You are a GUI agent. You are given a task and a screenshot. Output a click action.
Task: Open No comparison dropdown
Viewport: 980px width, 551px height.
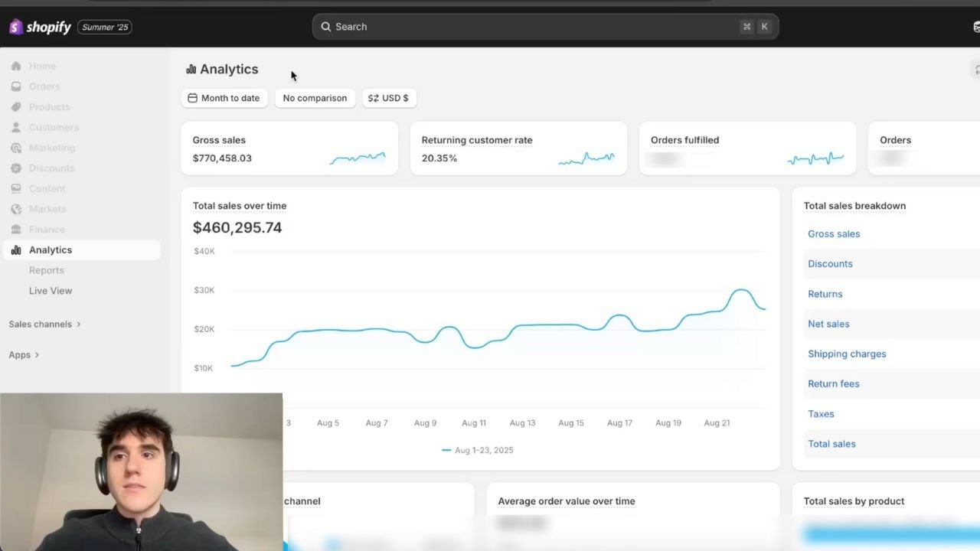315,98
